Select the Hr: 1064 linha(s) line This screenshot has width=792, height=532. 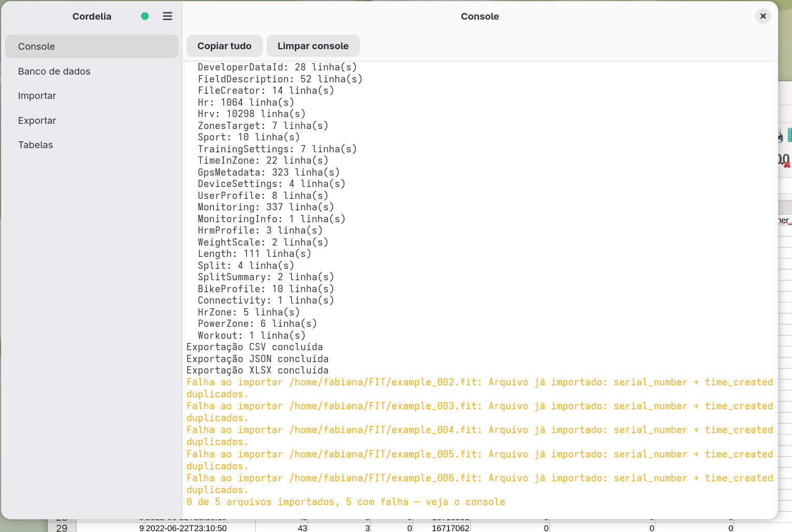point(246,103)
